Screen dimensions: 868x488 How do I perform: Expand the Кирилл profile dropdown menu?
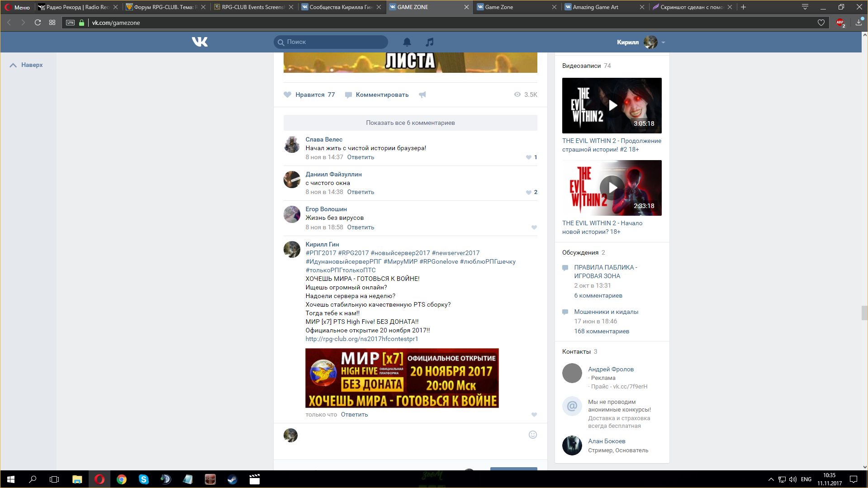pyautogui.click(x=663, y=43)
